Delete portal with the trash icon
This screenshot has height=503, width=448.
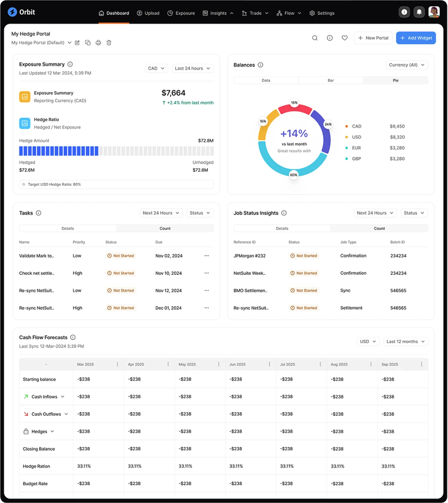pos(109,43)
